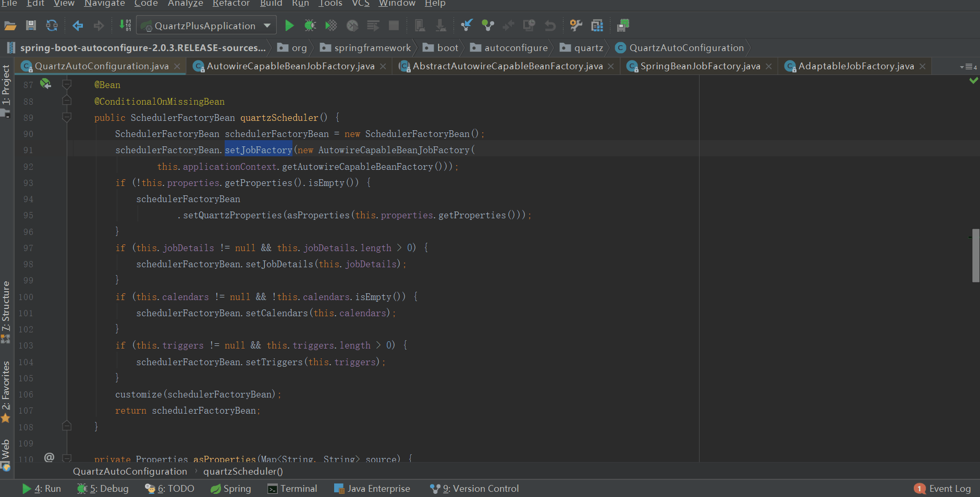980x497 pixels.
Task: Run with Coverage icon
Action: click(331, 26)
